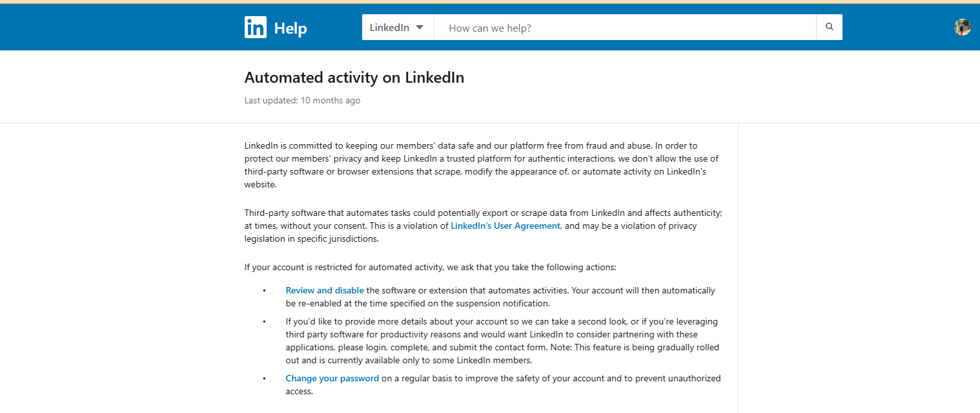Click the Help text beside the logo
This screenshot has width=980, height=413.
coord(291,28)
